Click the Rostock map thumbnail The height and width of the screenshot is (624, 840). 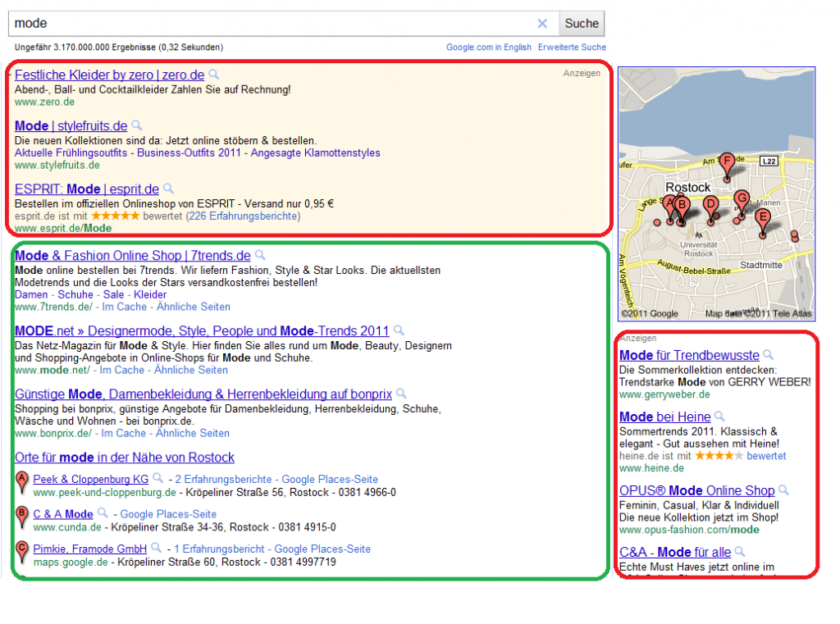tap(716, 194)
